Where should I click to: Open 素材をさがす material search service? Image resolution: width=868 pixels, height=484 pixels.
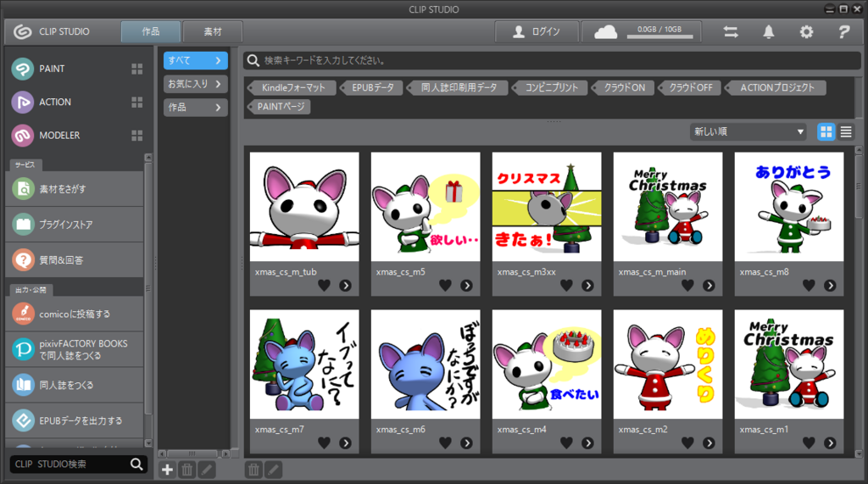click(x=75, y=189)
